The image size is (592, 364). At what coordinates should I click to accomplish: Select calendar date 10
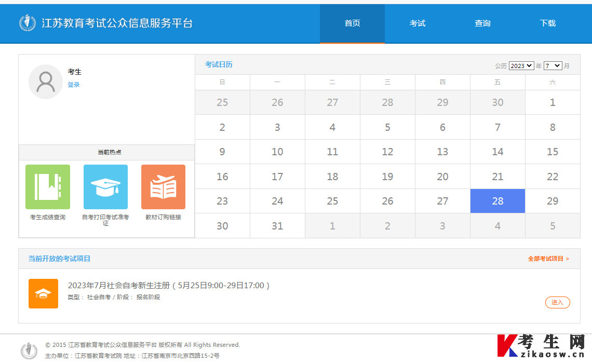[x=277, y=152]
